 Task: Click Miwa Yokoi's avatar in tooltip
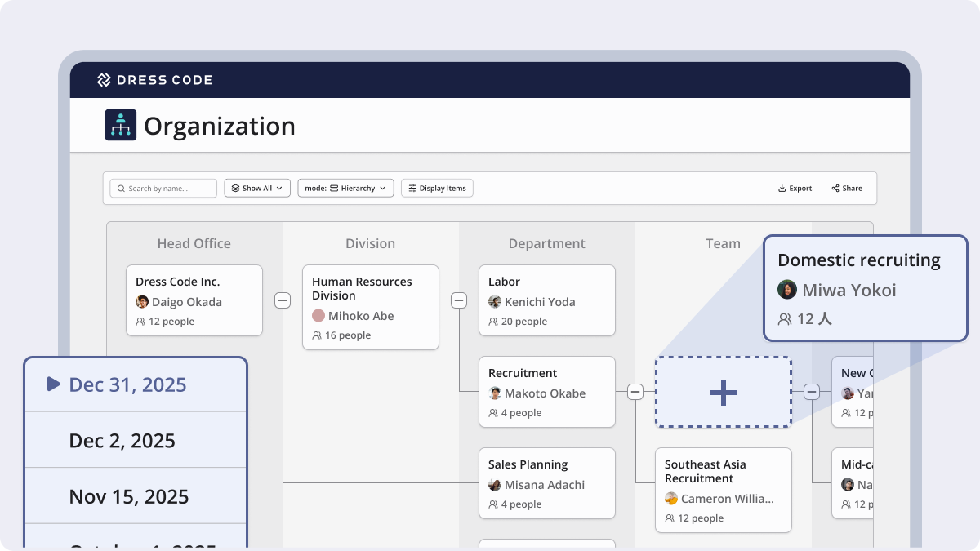pyautogui.click(x=787, y=290)
